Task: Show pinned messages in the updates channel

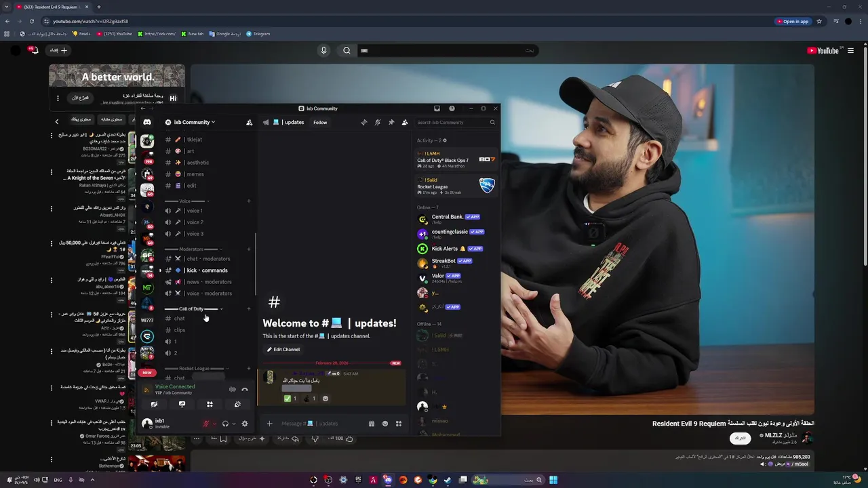Action: [391, 123]
